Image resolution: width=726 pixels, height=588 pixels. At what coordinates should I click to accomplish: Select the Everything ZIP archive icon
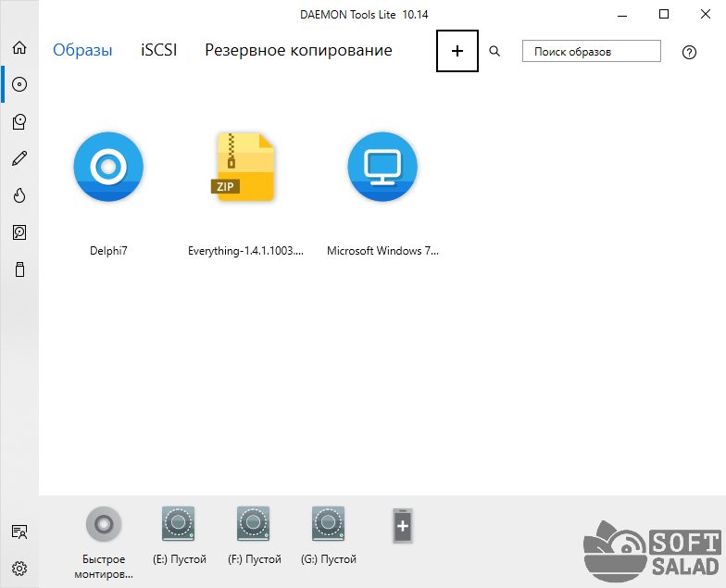click(x=244, y=167)
